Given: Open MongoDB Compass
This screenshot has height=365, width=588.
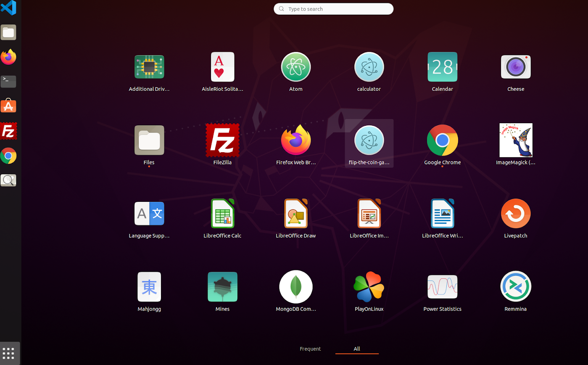Looking at the screenshot, I should (x=296, y=287).
